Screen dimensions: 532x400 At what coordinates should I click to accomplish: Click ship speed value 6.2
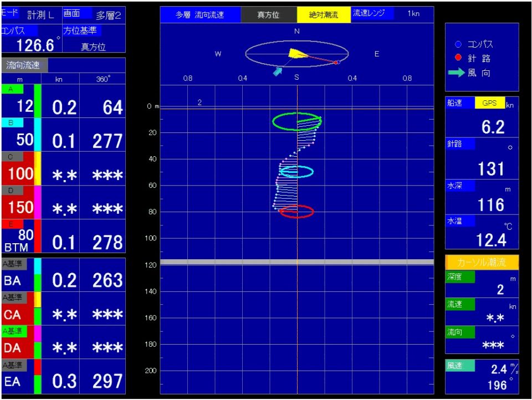(x=493, y=127)
